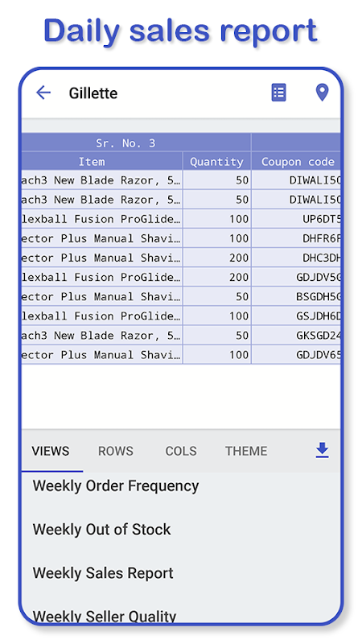This screenshot has height=644, width=362.
Task: Switch to the VIEWS tab
Action: [x=51, y=451]
